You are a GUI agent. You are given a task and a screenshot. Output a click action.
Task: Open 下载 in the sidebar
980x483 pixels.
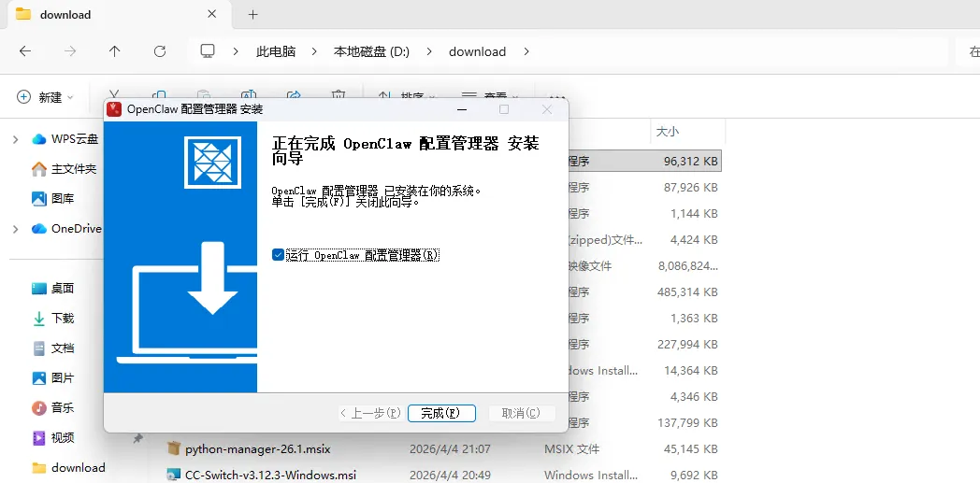click(x=52, y=319)
